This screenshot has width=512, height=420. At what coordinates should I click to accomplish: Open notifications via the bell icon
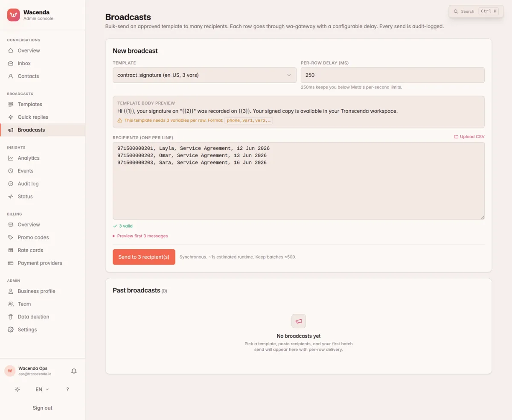click(x=74, y=371)
